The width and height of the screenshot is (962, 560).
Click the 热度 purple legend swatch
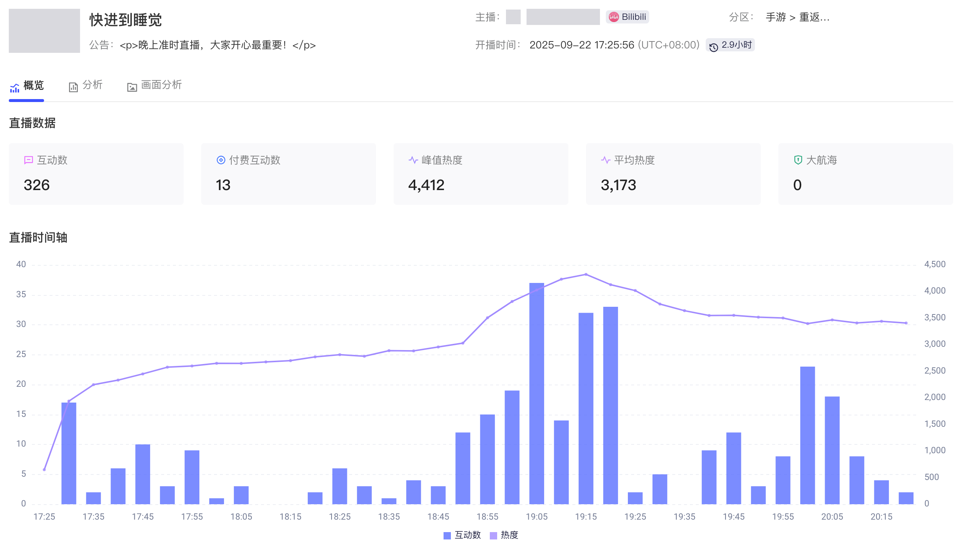(x=493, y=535)
